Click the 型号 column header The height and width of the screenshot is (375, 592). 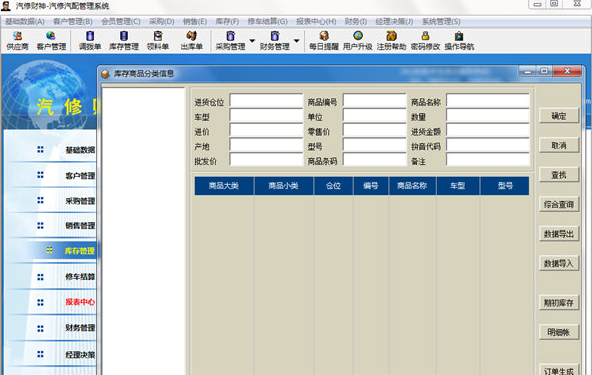coord(505,186)
